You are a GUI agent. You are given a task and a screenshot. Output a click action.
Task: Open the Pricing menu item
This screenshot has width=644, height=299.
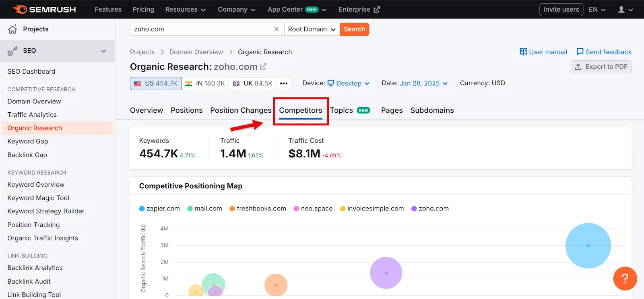coord(143,9)
